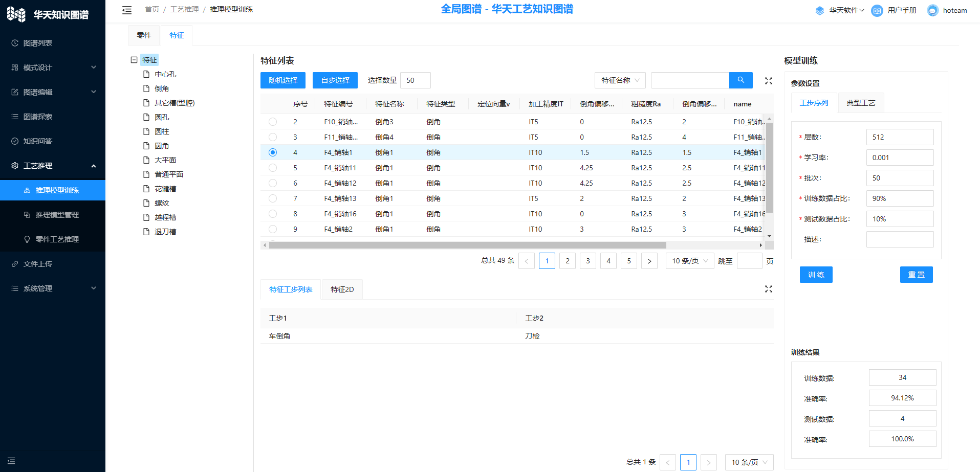Open the 用户手册 user manual icon

(x=877, y=10)
